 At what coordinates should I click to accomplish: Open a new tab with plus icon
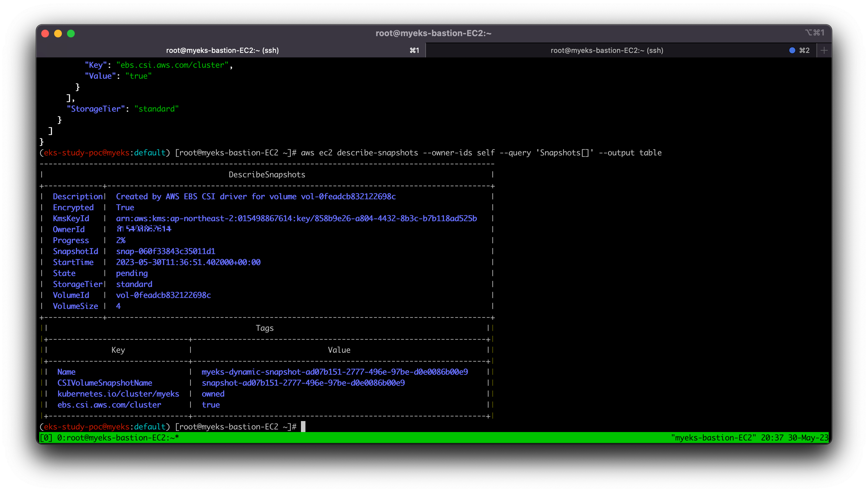(824, 50)
